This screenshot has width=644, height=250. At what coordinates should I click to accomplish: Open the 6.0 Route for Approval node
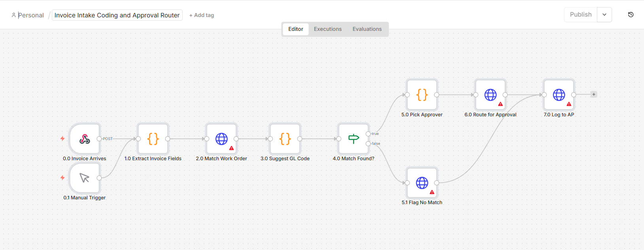[x=490, y=95]
